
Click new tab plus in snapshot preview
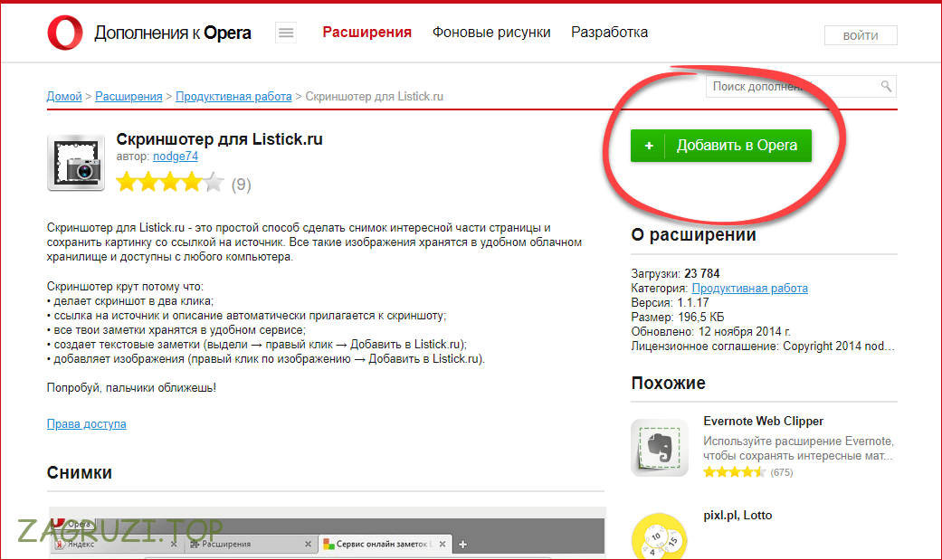(x=462, y=545)
